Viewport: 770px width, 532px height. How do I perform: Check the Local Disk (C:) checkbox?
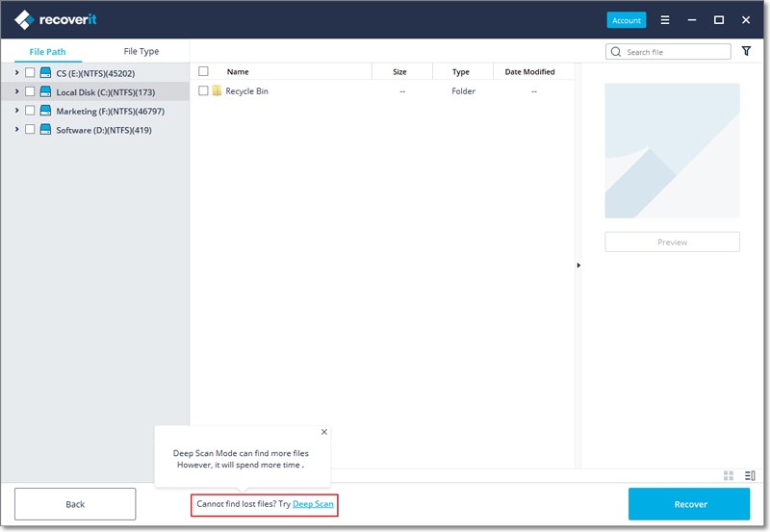[30, 91]
